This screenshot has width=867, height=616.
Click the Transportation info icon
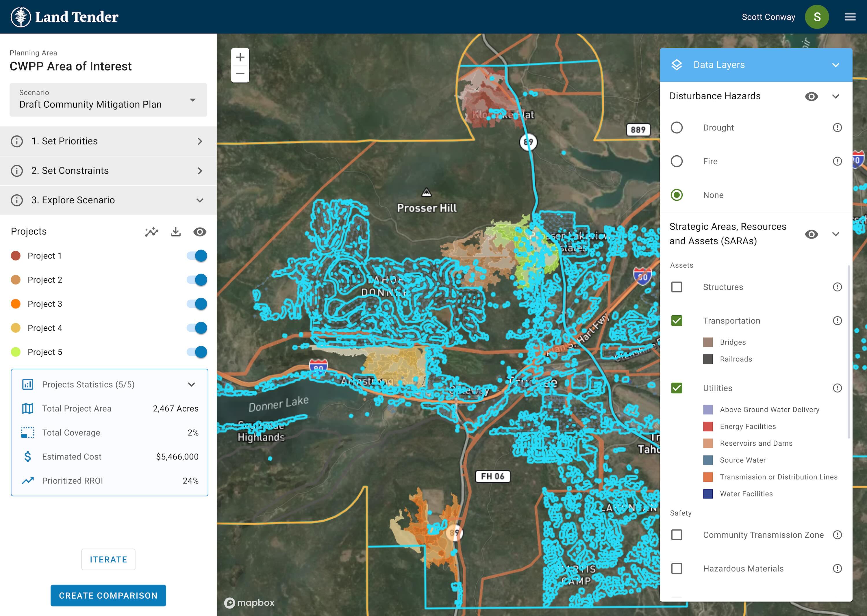point(837,321)
